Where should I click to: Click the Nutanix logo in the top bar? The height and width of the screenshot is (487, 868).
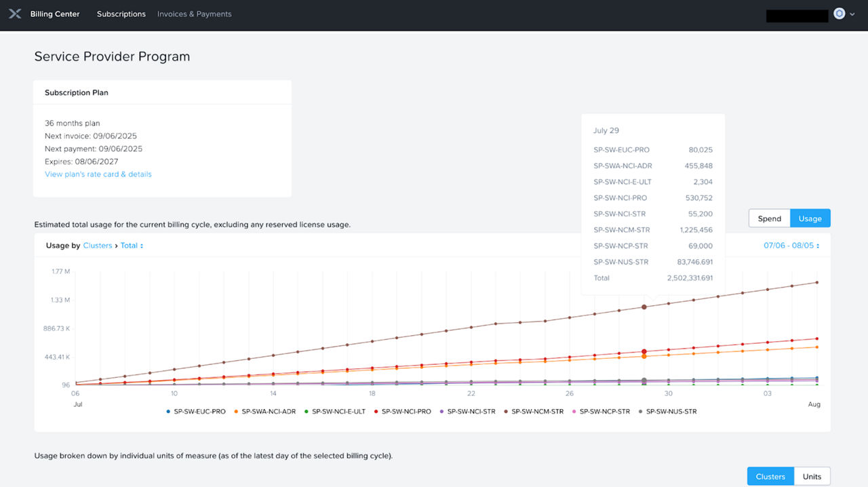pos(14,14)
